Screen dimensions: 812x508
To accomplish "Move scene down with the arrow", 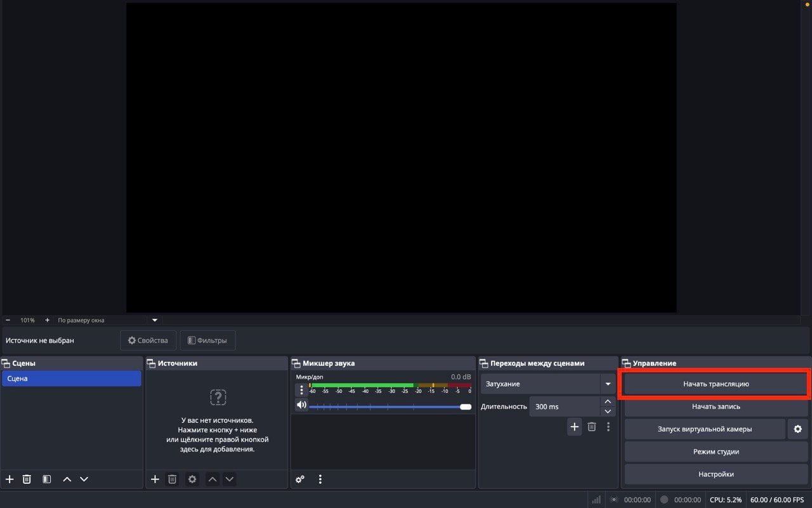I will 84,479.
